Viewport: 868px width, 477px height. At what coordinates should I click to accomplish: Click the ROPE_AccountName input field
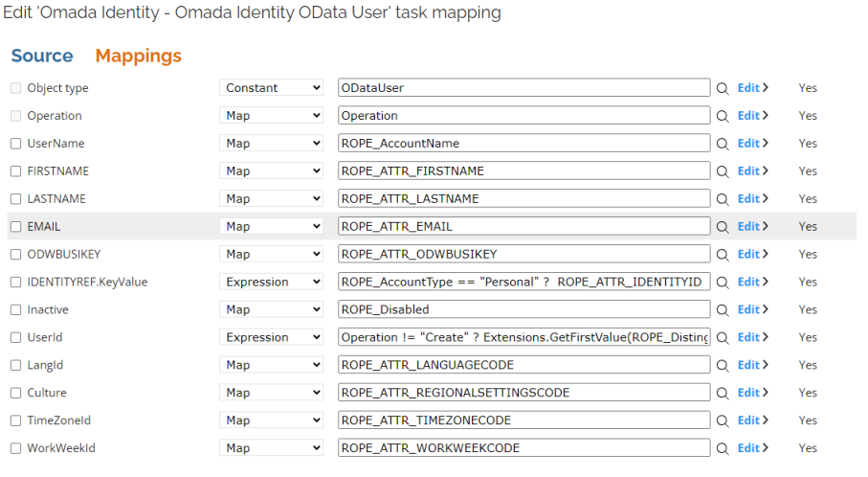pos(523,143)
